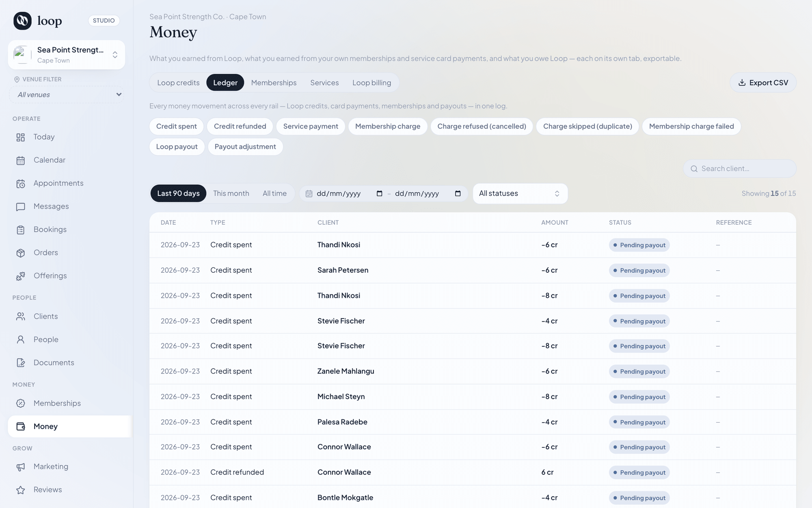The height and width of the screenshot is (508, 812).
Task: Switch to the Services tab
Action: tap(324, 83)
